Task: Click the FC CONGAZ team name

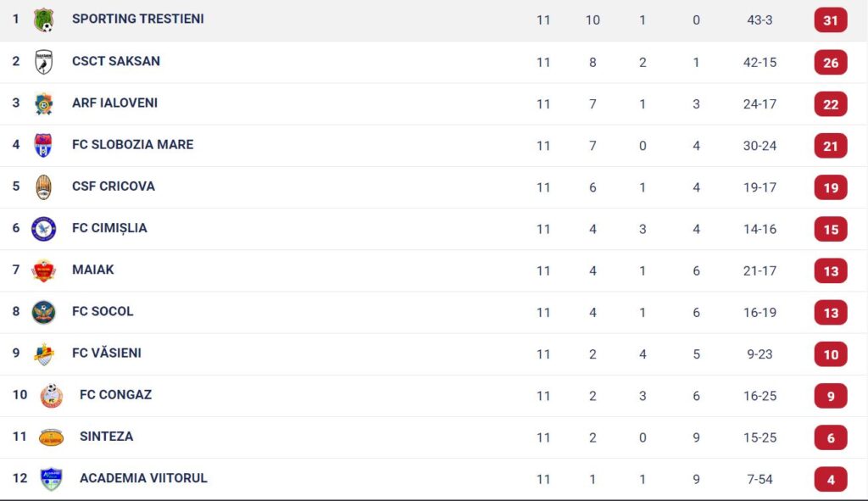Action: point(115,395)
